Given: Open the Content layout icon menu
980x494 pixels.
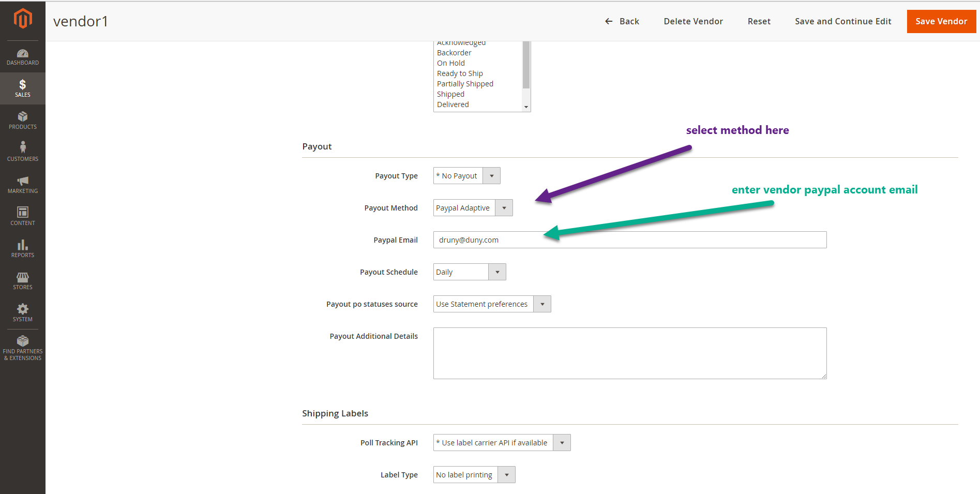Looking at the screenshot, I should point(23,217).
